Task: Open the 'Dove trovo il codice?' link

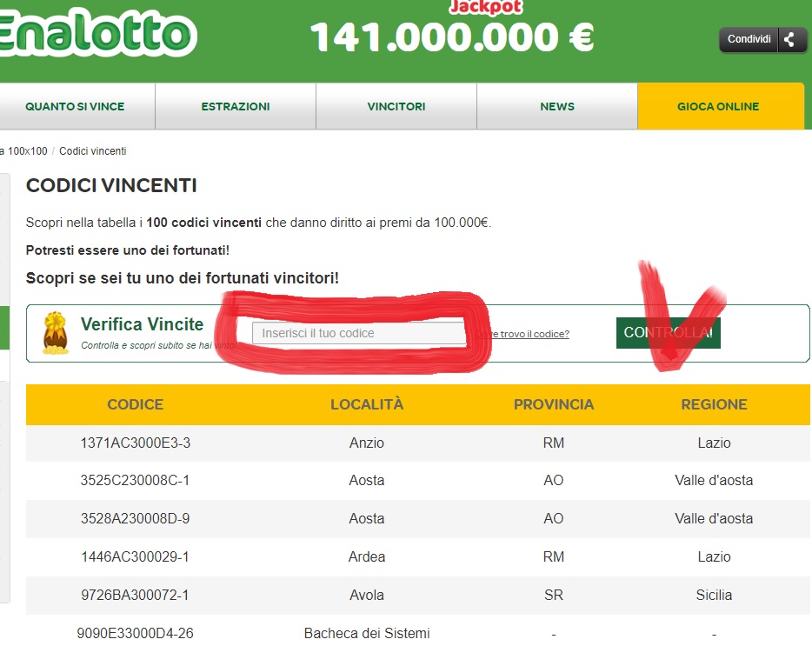Action: click(522, 334)
